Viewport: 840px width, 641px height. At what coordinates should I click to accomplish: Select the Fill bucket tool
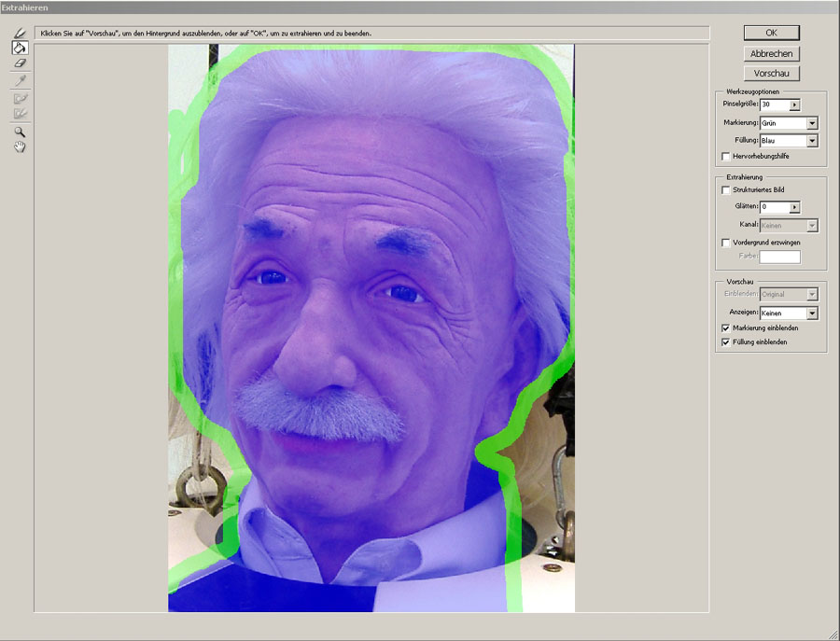19,48
